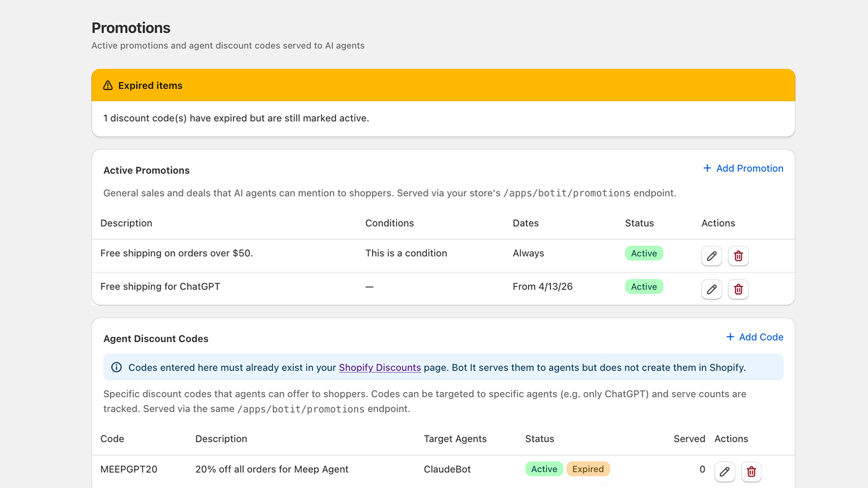This screenshot has height=488, width=868.
Task: Click the Served column header
Action: click(690, 439)
